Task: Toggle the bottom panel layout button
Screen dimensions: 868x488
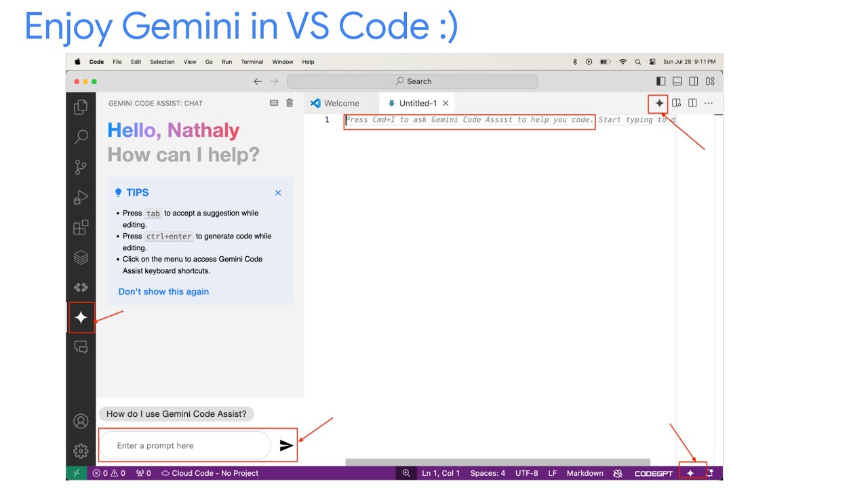Action: tap(677, 81)
